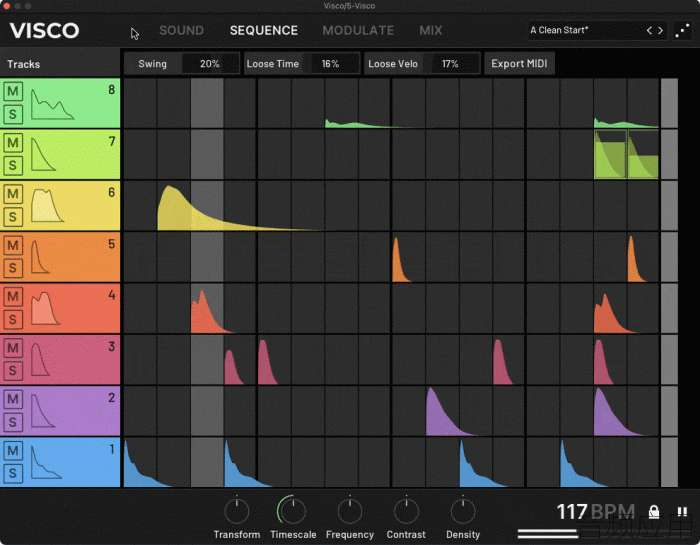This screenshot has height=545, width=700.
Task: Click the Transform knob
Action: pos(237,511)
